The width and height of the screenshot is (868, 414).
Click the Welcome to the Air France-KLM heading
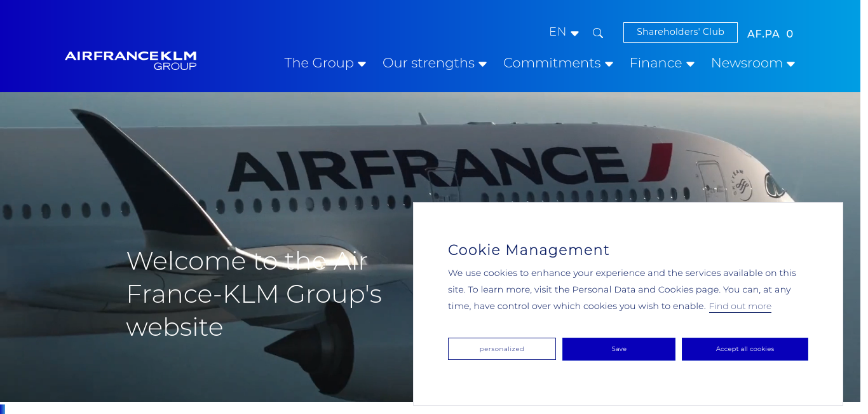point(254,294)
